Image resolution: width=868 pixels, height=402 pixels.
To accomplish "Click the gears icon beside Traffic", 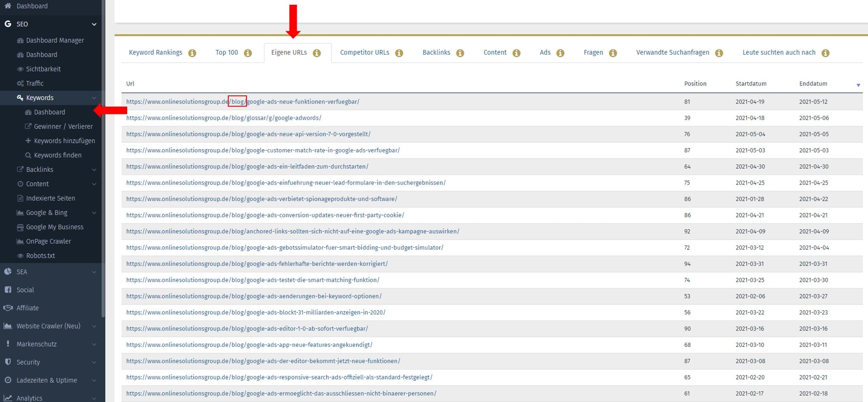I will (20, 83).
